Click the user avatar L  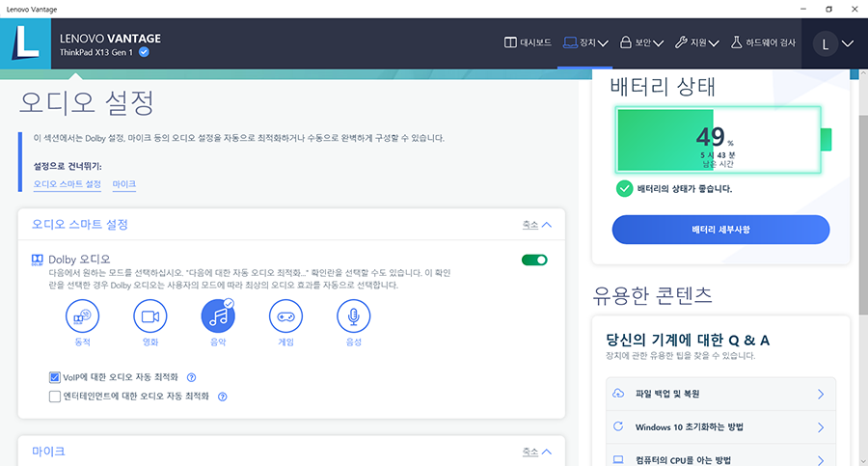pos(826,43)
